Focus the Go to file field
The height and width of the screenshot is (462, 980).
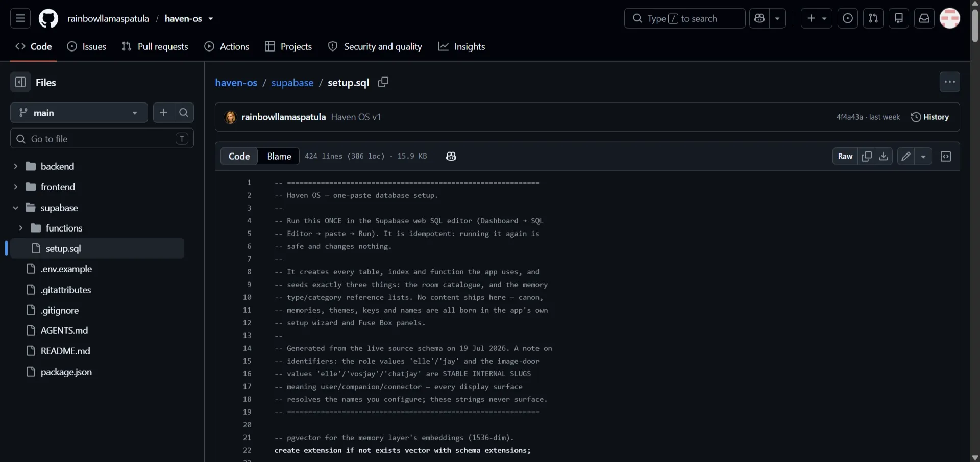click(102, 139)
